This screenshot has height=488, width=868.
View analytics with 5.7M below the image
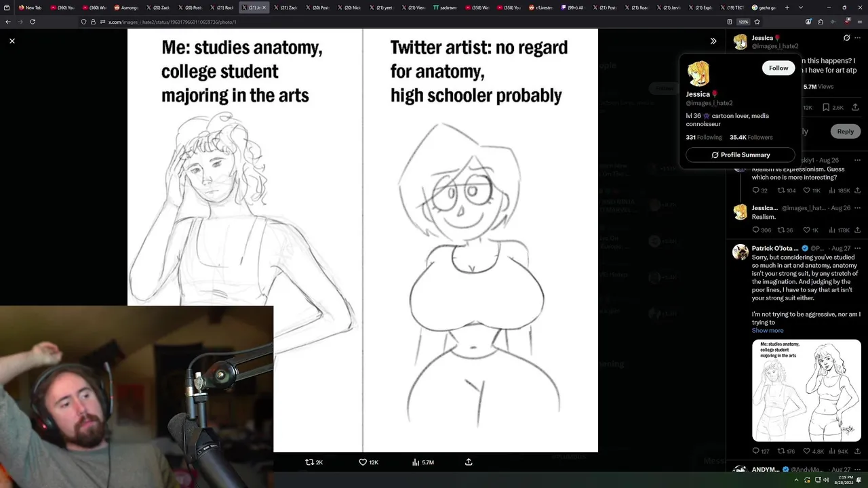pyautogui.click(x=422, y=462)
